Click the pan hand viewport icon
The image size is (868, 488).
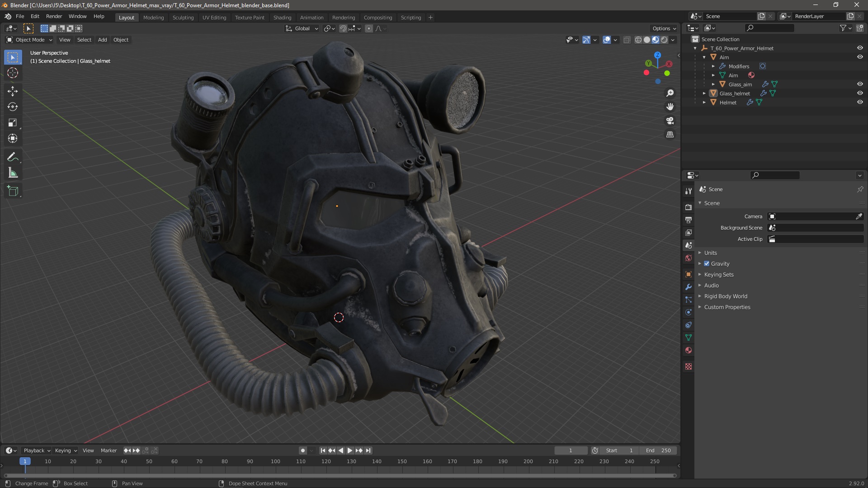tap(670, 107)
